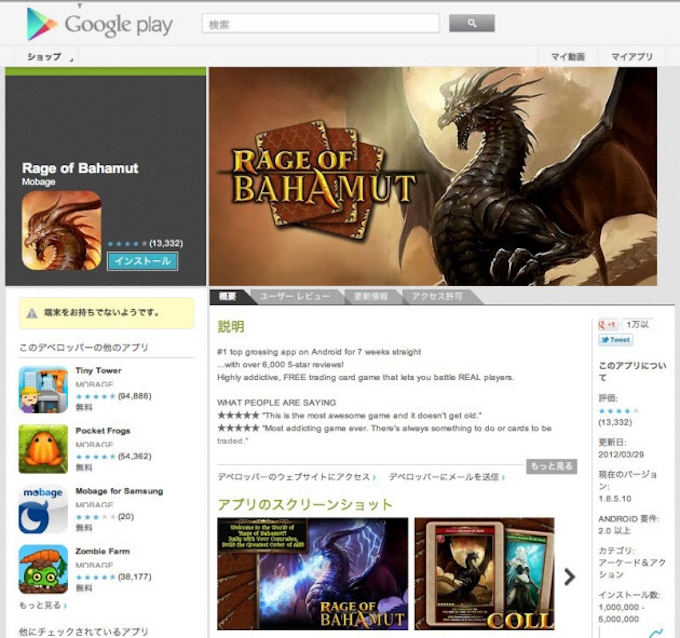The image size is (680, 638).
Task: Switch to the ユーザー レビュー tab
Action: tap(294, 297)
